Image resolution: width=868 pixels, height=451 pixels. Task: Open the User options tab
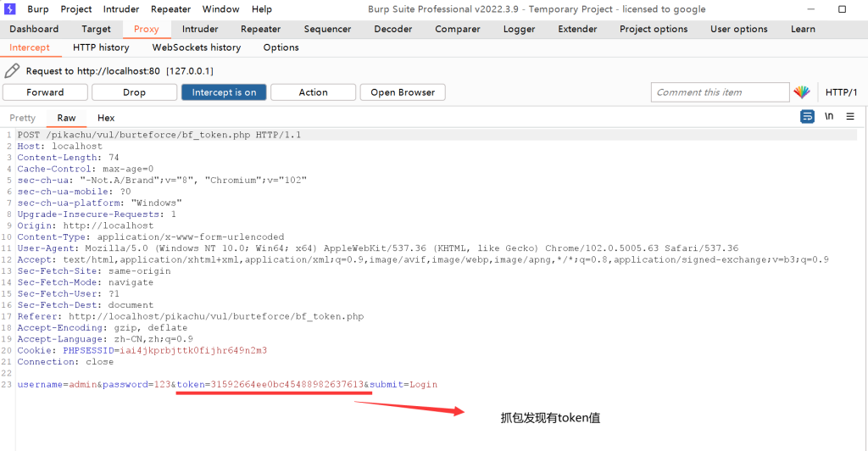[x=739, y=30]
